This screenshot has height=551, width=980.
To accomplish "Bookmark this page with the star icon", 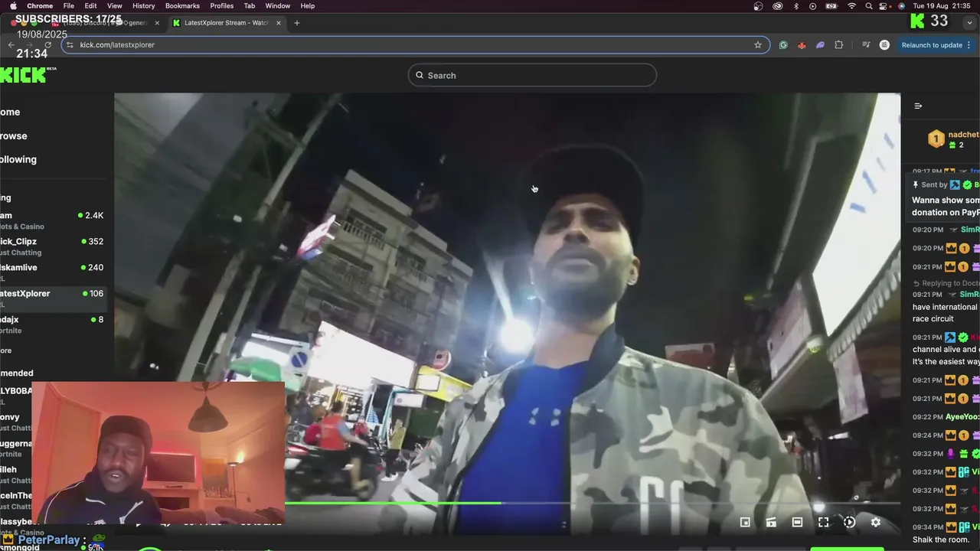I will click(x=758, y=45).
